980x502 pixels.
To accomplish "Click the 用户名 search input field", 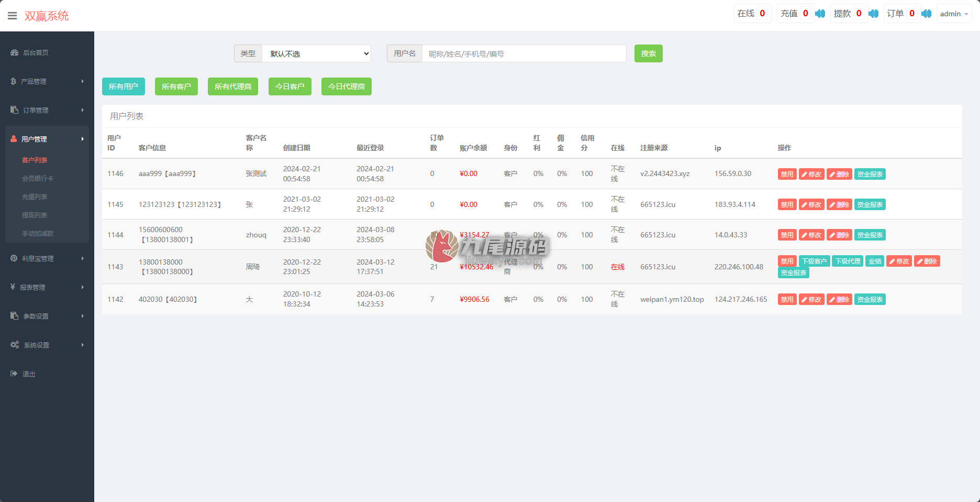I will 524,53.
